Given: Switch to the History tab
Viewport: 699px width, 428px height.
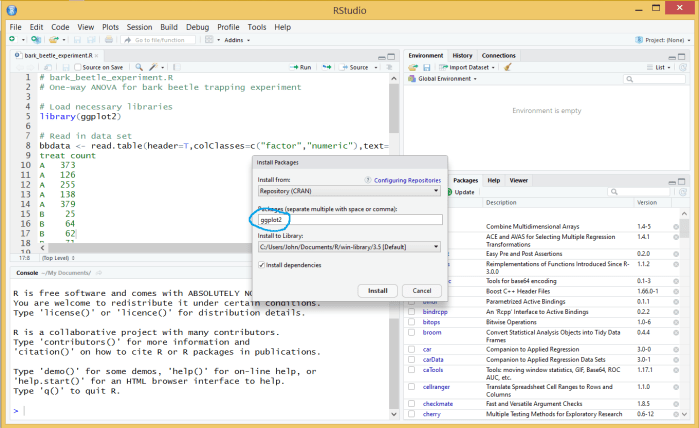Looking at the screenshot, I should 462,56.
